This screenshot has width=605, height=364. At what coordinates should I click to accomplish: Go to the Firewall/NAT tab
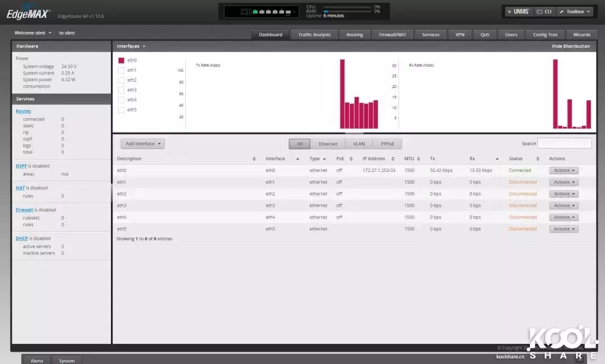tap(392, 35)
